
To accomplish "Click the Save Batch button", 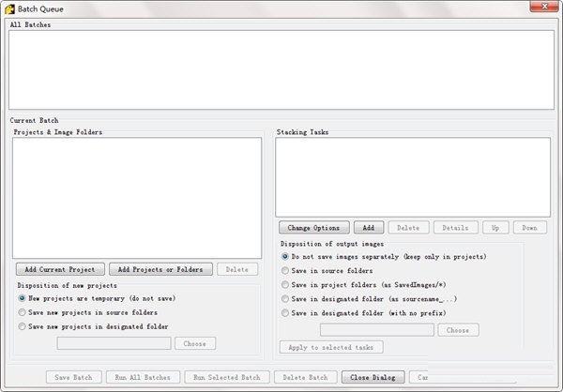I will pyautogui.click(x=74, y=377).
